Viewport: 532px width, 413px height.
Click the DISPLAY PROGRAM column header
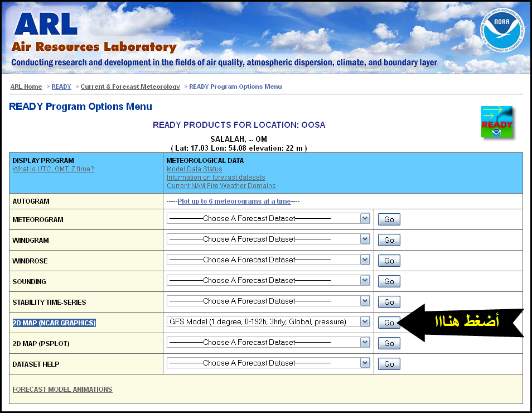coord(43,161)
